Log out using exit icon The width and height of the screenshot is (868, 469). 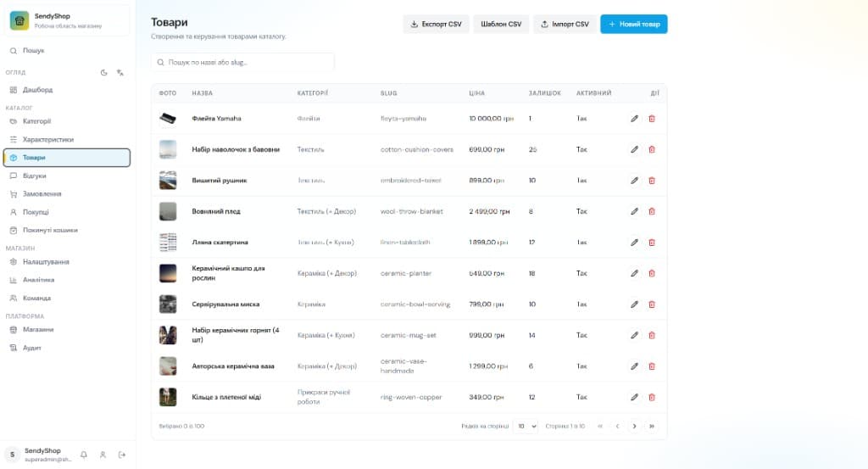[122, 455]
